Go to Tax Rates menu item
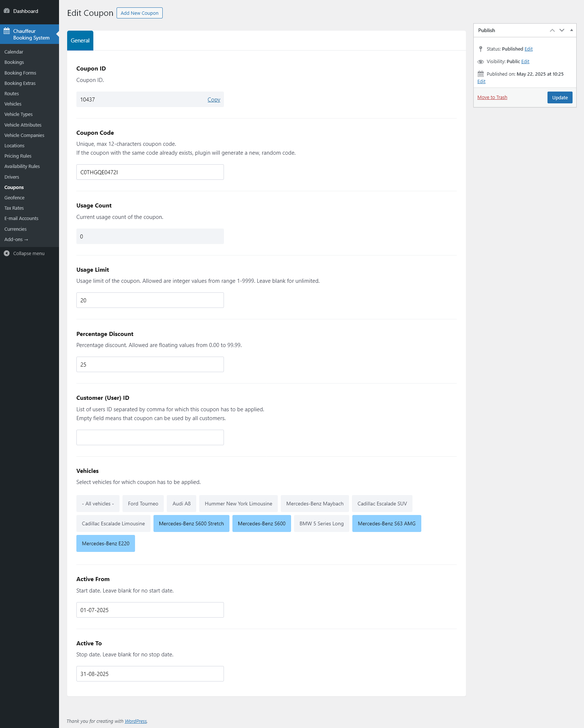 tap(14, 208)
